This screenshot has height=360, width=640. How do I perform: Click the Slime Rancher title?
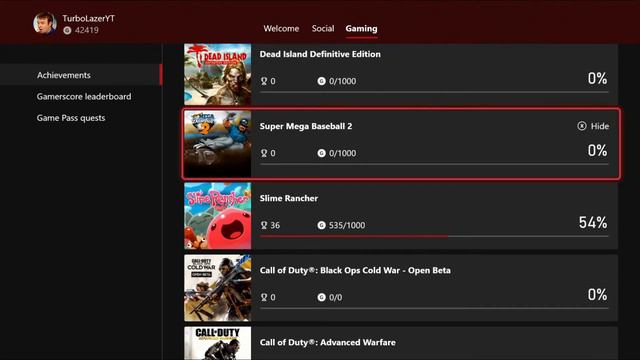(289, 198)
